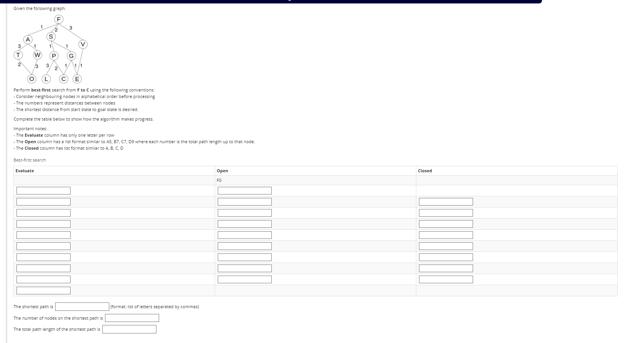Viewport: 644px width, 343px height.
Task: Click the seventh Closed column input box
Action: coord(446,268)
